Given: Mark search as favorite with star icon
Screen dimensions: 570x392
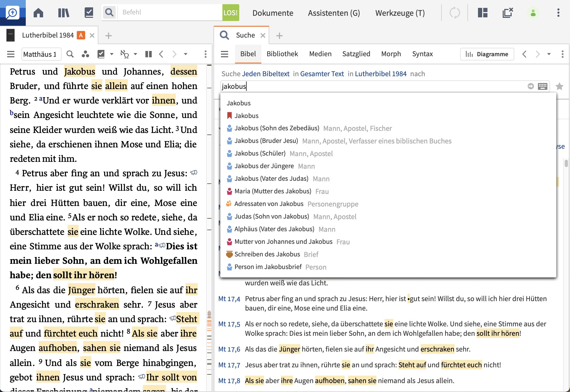Looking at the screenshot, I should [x=559, y=86].
